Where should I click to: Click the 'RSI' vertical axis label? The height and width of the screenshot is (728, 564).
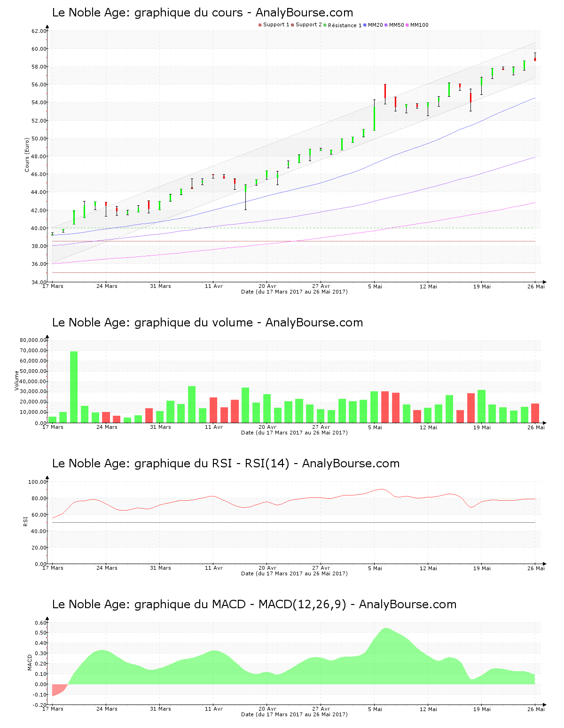[x=25, y=521]
